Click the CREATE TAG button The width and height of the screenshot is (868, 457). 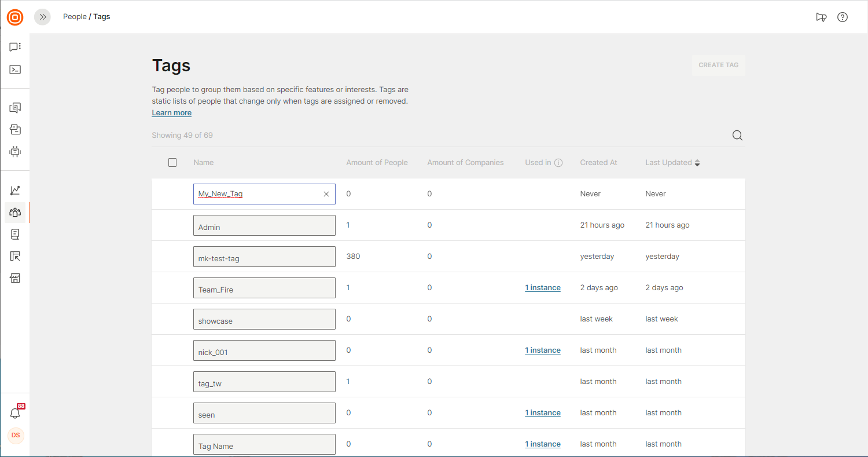tap(719, 65)
